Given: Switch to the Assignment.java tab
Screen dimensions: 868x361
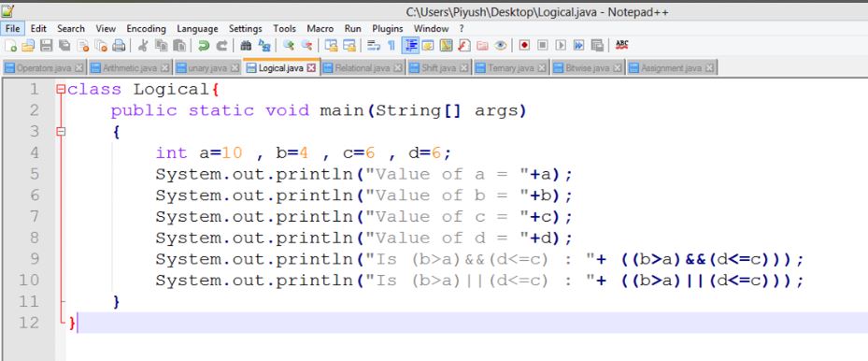Looking at the screenshot, I should point(672,68).
